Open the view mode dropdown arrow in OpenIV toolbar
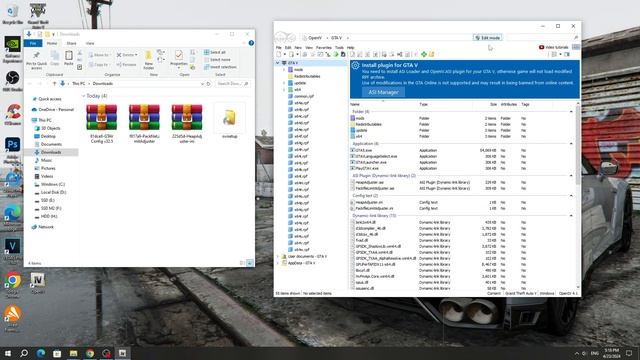The width and height of the screenshot is (640, 360). 560,54
